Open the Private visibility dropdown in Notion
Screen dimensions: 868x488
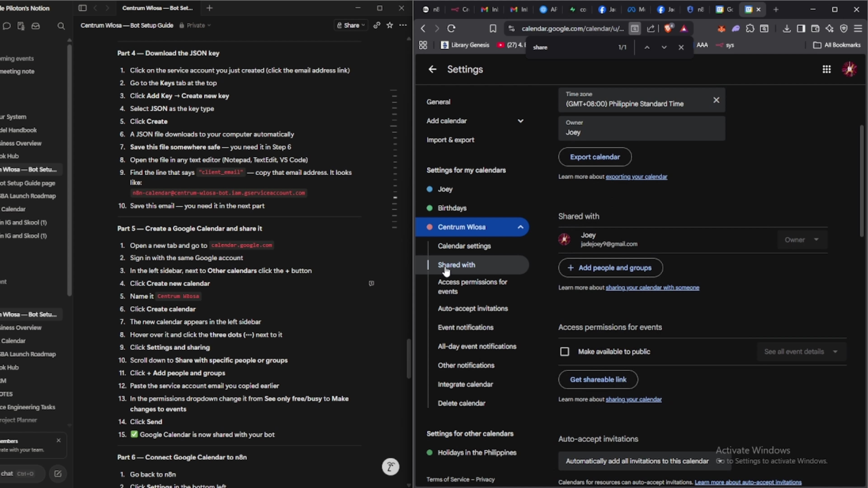coord(196,25)
